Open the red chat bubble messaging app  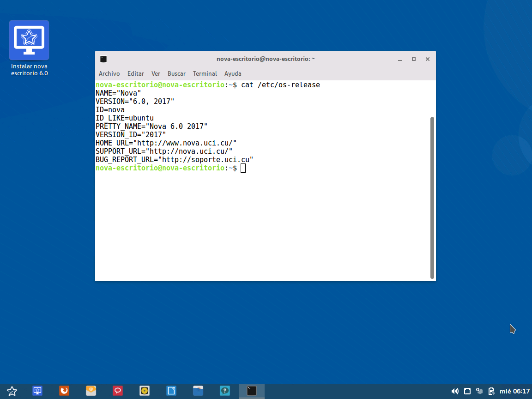click(x=118, y=391)
